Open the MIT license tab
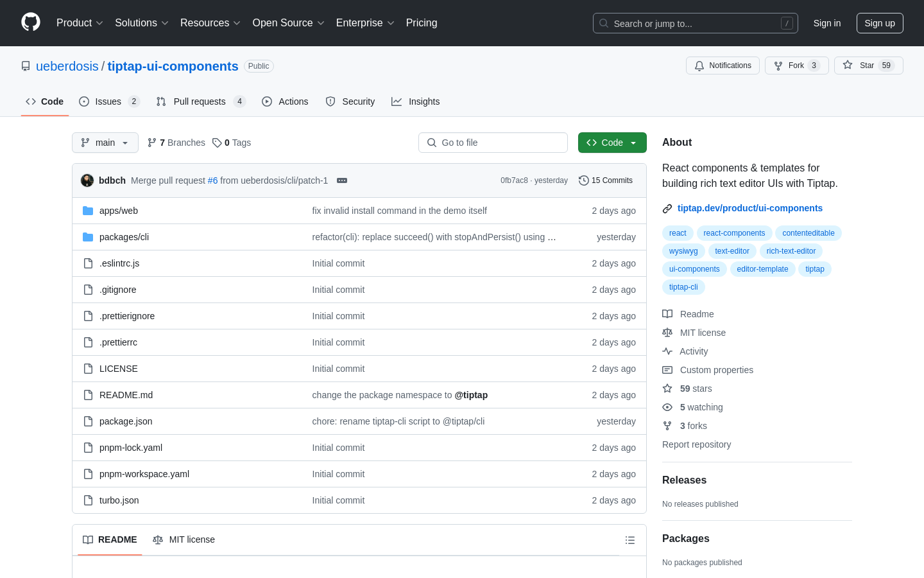The height and width of the screenshot is (578, 924). [184, 539]
